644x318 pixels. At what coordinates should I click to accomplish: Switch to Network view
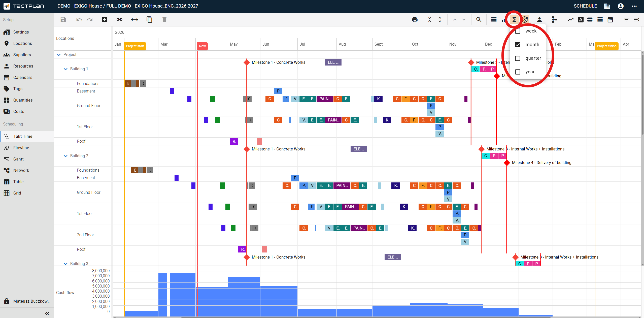pos(27,170)
